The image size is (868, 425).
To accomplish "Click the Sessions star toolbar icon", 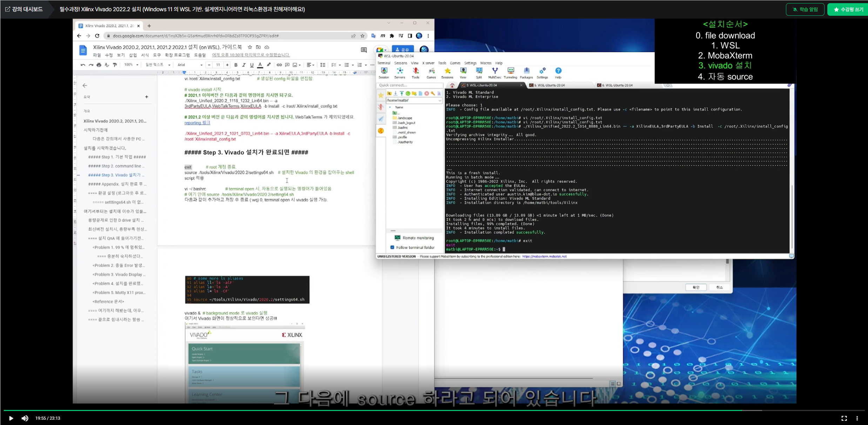I will (x=447, y=73).
